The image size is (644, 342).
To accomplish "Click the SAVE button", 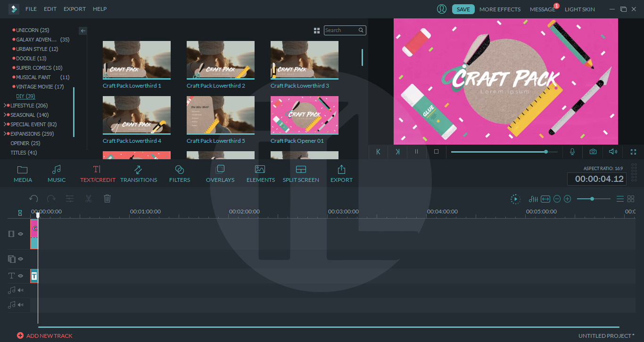I will [463, 9].
